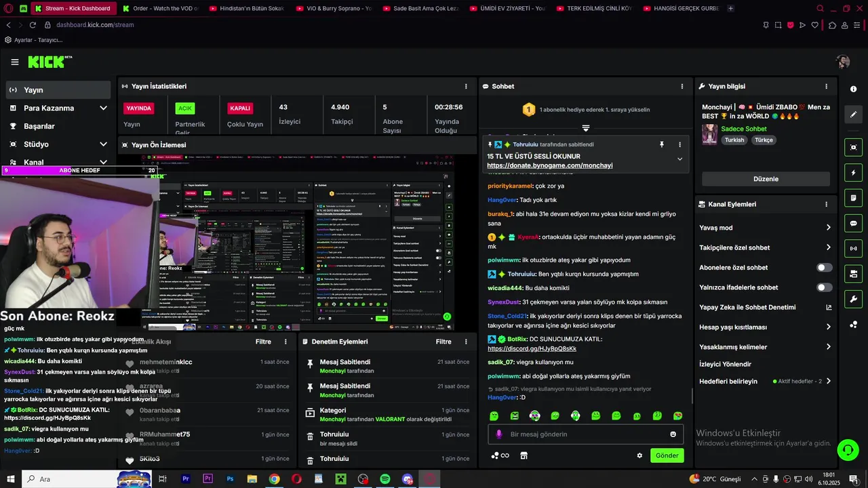Click the pencil edit icon in the right rail
This screenshot has height=488, width=868.
coord(853,115)
